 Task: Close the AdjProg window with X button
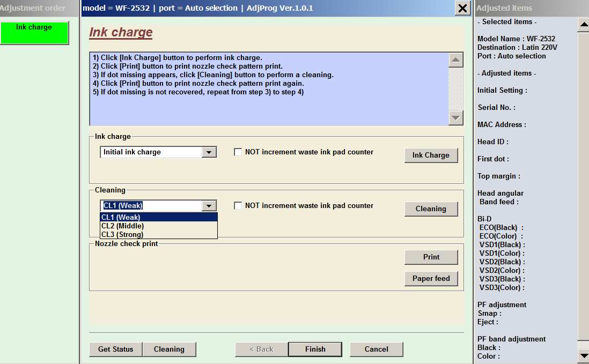pos(463,8)
